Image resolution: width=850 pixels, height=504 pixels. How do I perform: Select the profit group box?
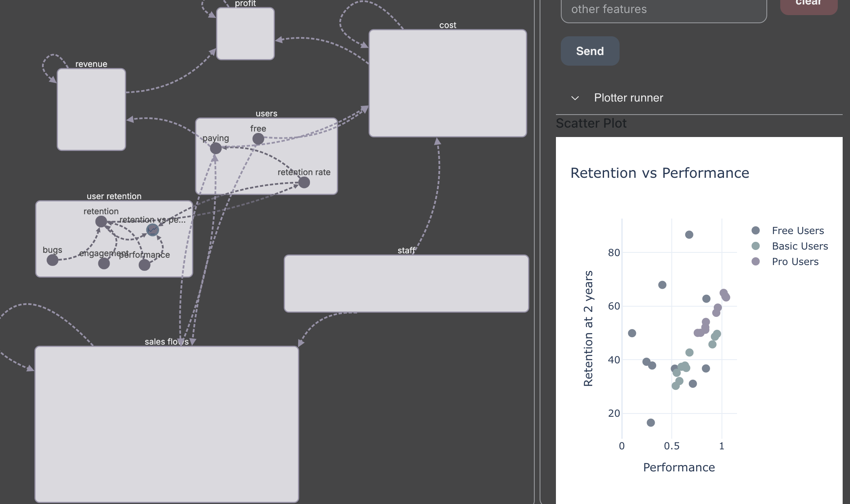[x=245, y=34]
